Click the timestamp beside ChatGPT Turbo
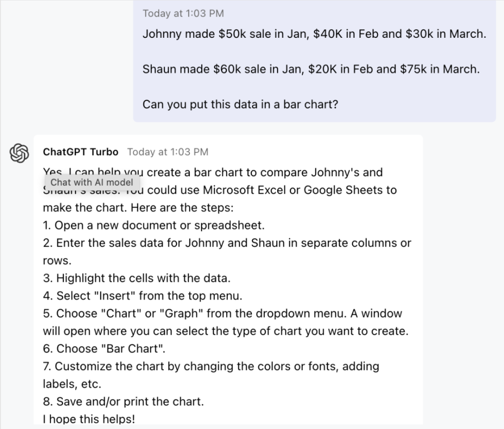The height and width of the screenshot is (429, 504). (x=167, y=152)
